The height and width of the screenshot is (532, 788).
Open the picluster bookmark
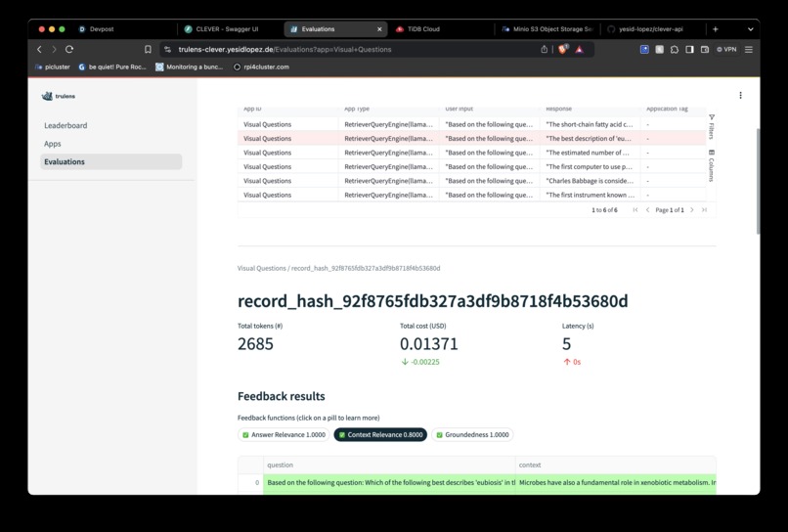(x=52, y=66)
